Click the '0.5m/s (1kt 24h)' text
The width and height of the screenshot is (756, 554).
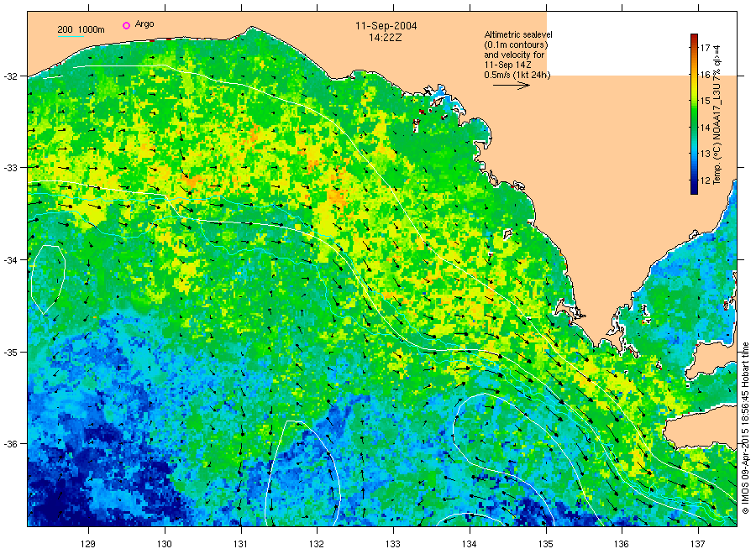pyautogui.click(x=517, y=75)
